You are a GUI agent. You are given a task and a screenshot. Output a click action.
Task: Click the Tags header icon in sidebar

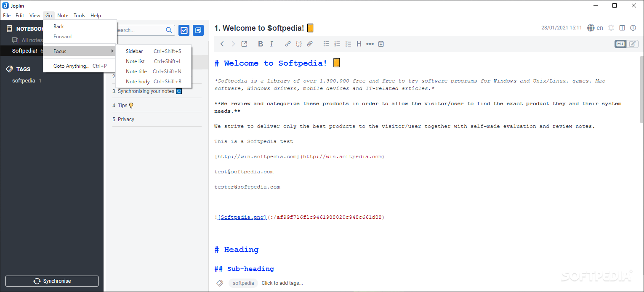click(9, 69)
